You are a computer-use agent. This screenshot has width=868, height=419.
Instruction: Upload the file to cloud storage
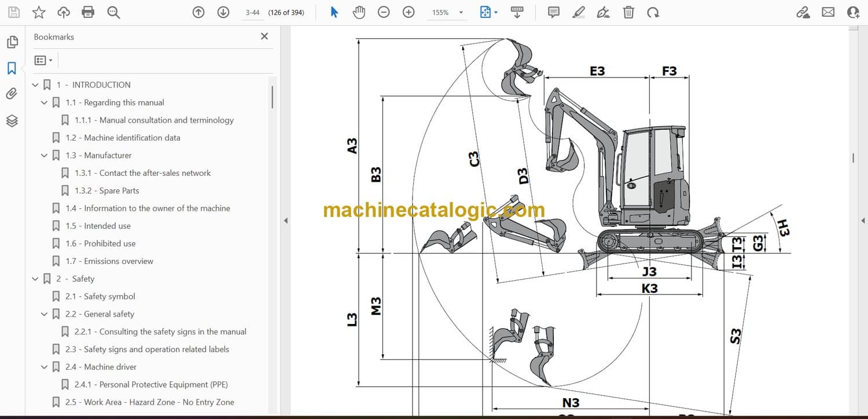click(x=64, y=12)
